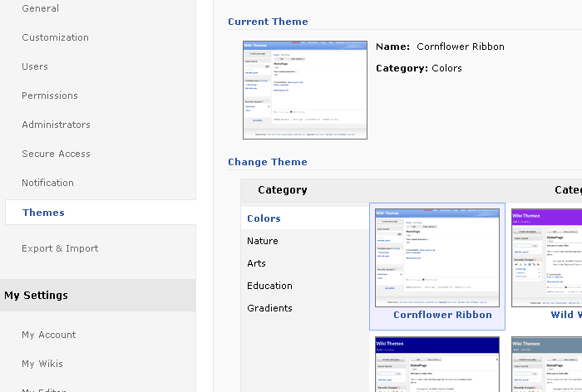
Task: Go to Customization settings
Action: tap(56, 37)
